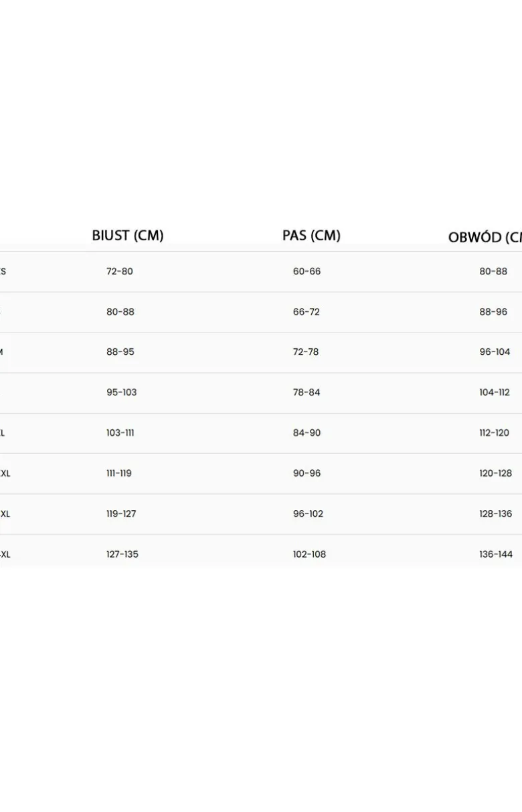
Task: Click the 95-103 bust cell
Action: coord(121,392)
